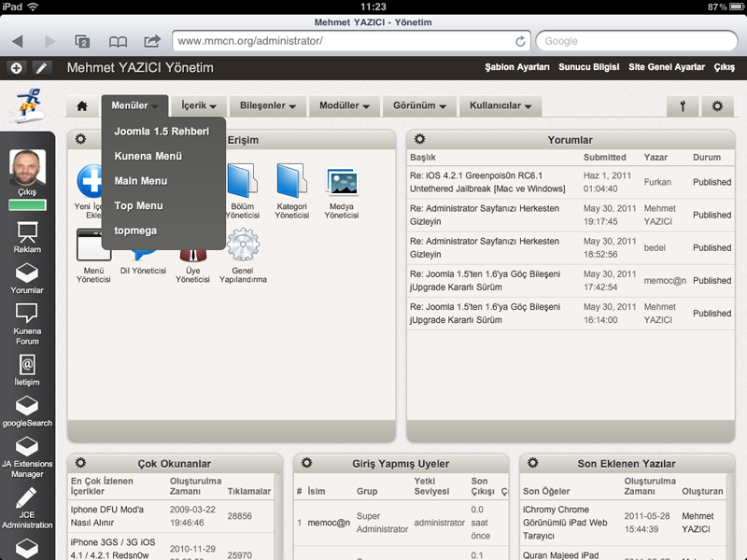Open the Son Eklenen Yazılar panel gear icon
Screen dimensions: 747x560
(x=532, y=462)
